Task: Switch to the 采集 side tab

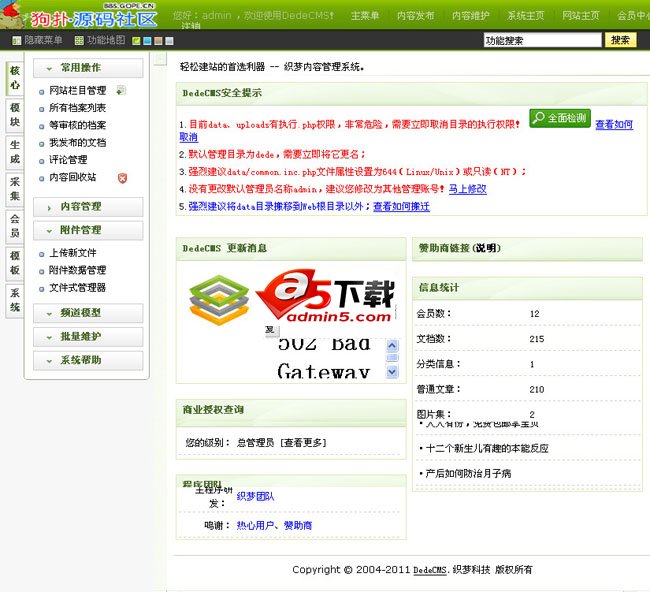Action: click(x=15, y=189)
